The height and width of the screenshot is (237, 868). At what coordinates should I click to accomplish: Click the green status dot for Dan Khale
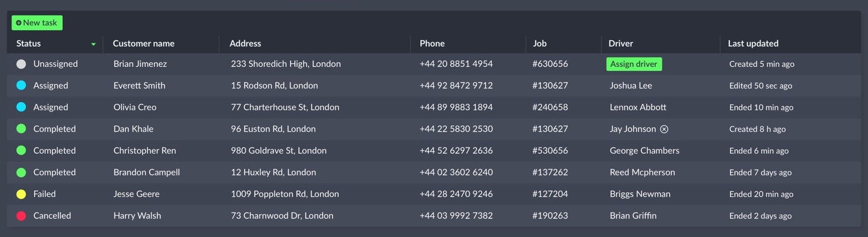[x=21, y=129]
